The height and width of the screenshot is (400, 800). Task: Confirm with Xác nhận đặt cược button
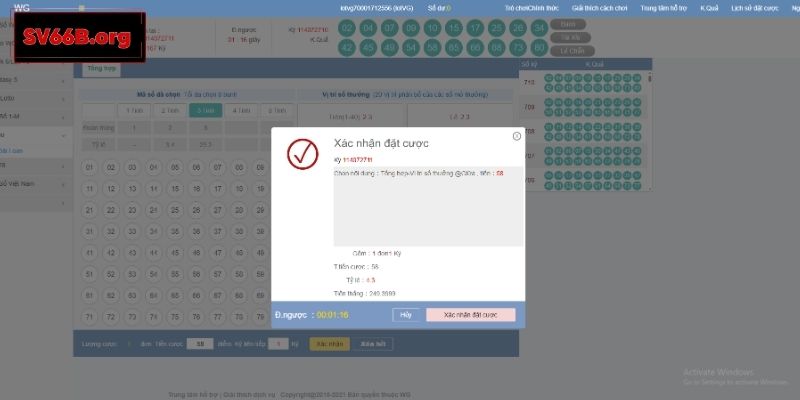tap(470, 314)
